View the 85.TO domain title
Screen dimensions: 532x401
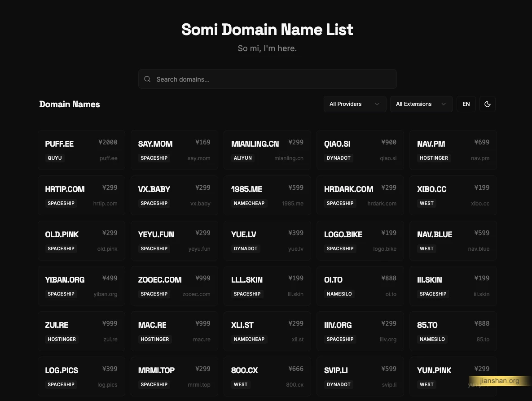click(x=427, y=325)
